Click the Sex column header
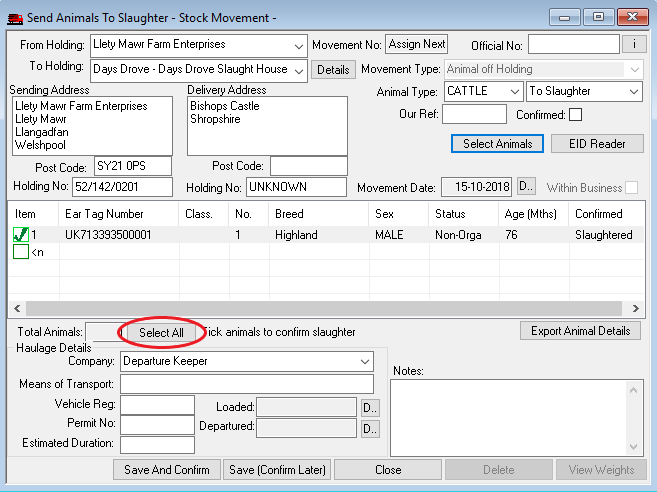Screen dimensions: 657x492 398,214
